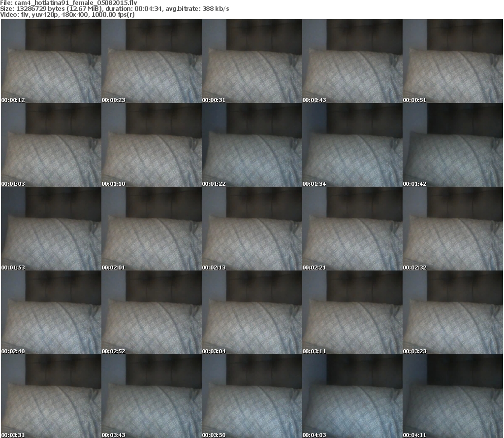Select the thumbnail at timestamp 00:00:51
504x438 pixels.
tap(453, 61)
